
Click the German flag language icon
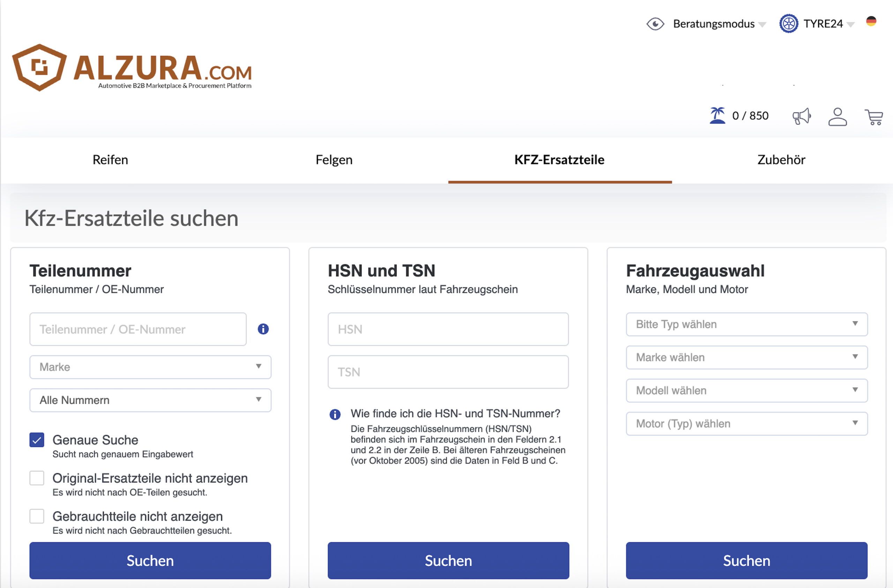coord(871,21)
